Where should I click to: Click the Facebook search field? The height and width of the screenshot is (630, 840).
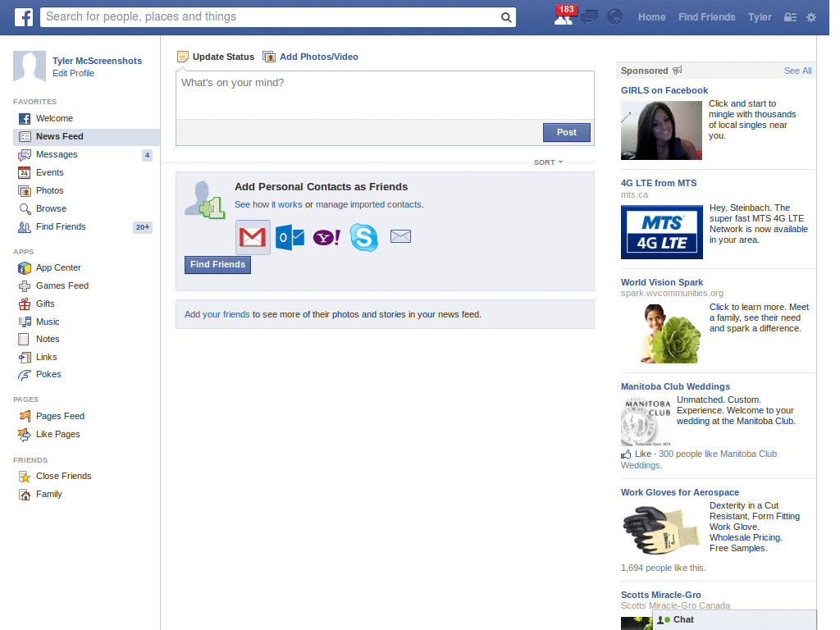271,17
